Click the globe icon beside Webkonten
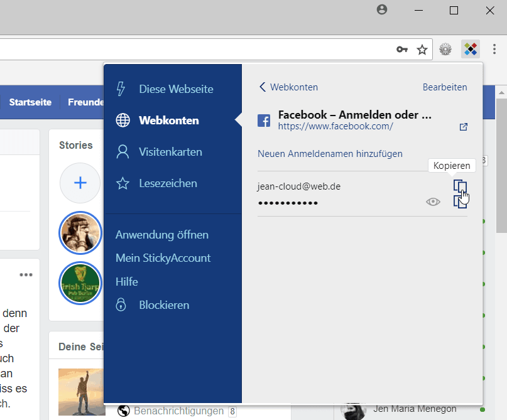The image size is (507, 420). point(123,120)
